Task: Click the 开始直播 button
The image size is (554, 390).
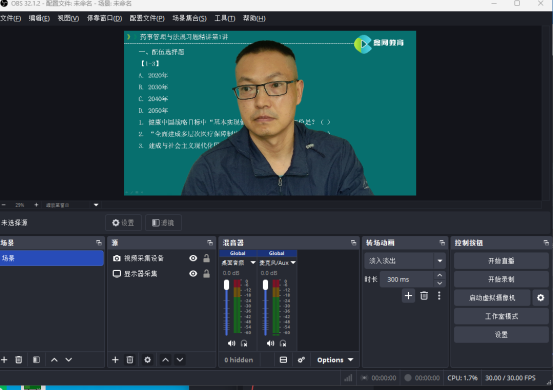Action: [x=501, y=261]
